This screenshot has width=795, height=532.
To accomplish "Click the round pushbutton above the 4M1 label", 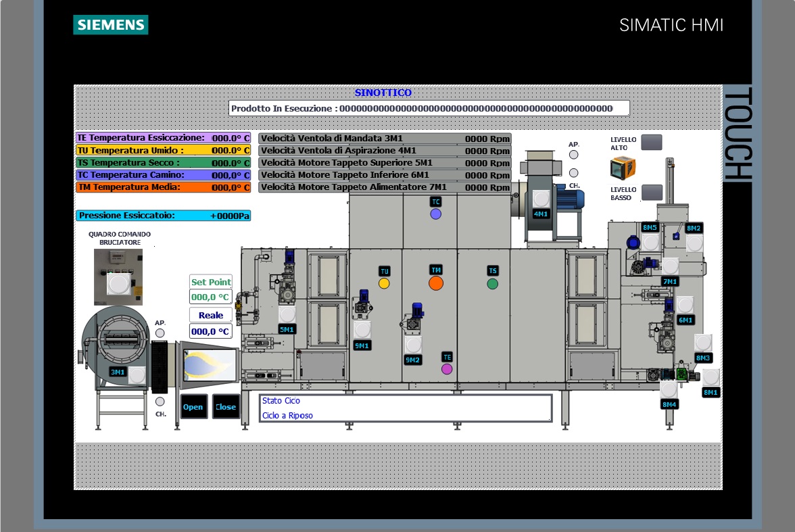I will point(541,199).
